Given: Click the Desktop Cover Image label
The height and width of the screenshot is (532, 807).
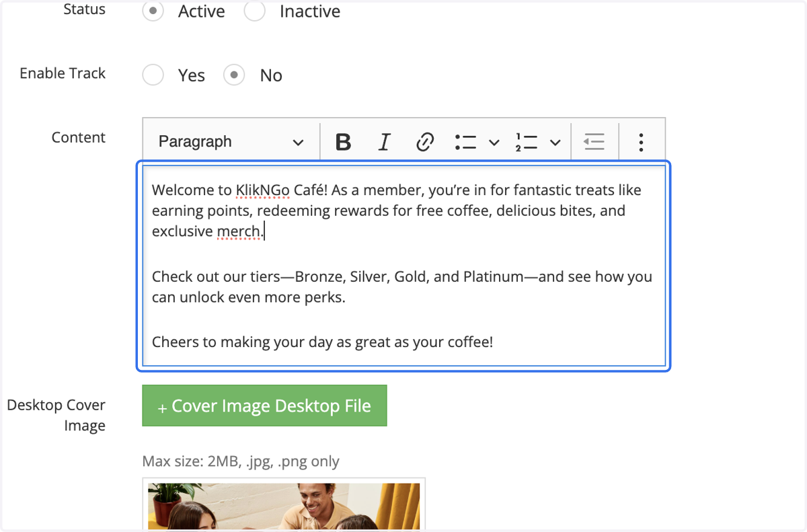Looking at the screenshot, I should point(56,415).
